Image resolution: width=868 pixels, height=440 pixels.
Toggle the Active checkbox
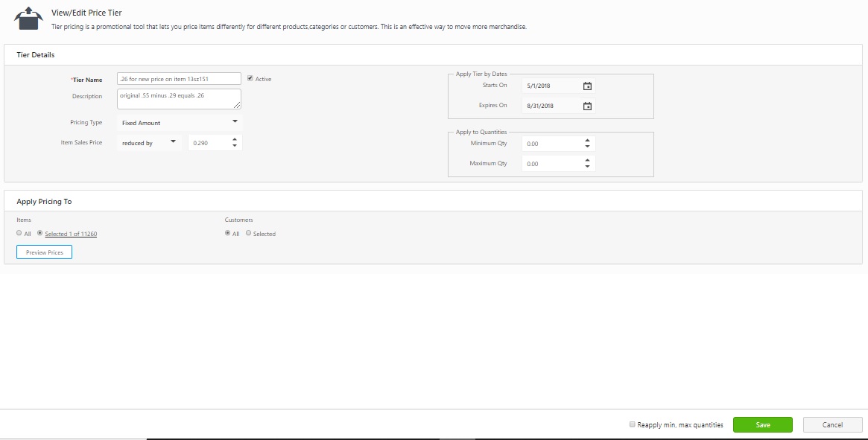pos(250,78)
